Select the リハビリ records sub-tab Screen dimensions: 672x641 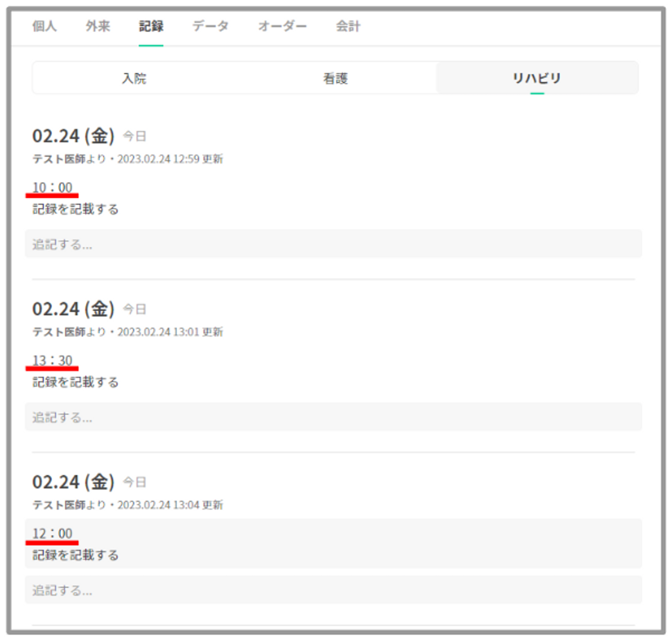[x=537, y=78]
